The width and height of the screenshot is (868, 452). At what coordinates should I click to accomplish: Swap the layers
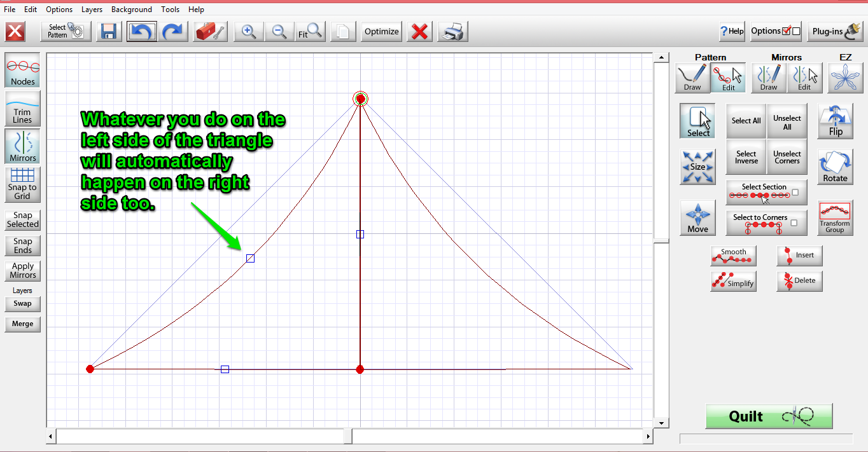point(23,304)
